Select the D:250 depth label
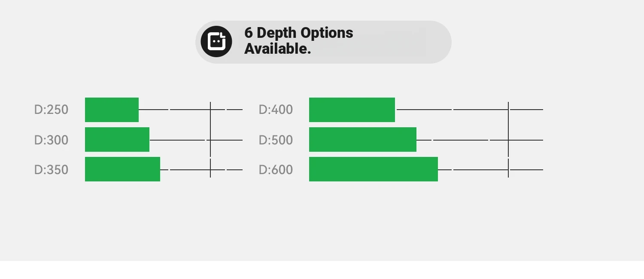This screenshot has height=279, width=644. coord(51,110)
